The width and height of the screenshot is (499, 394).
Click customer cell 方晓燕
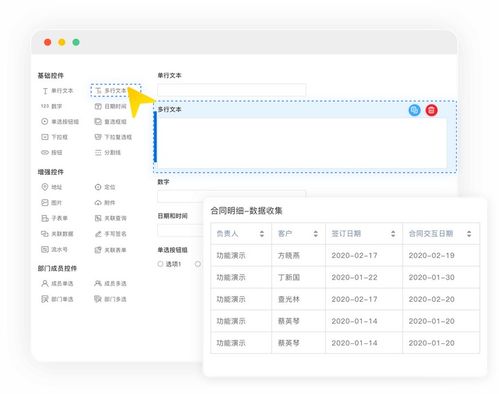click(289, 255)
